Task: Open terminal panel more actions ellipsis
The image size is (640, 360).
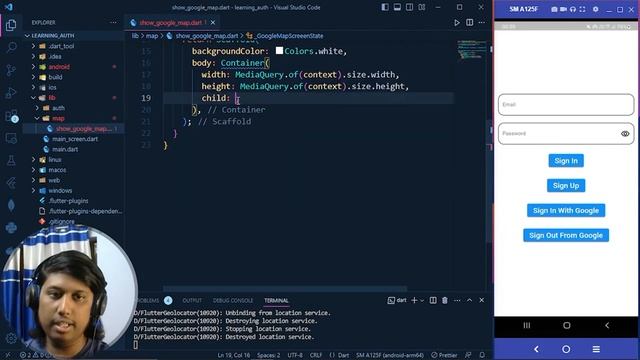Action: coord(457,300)
